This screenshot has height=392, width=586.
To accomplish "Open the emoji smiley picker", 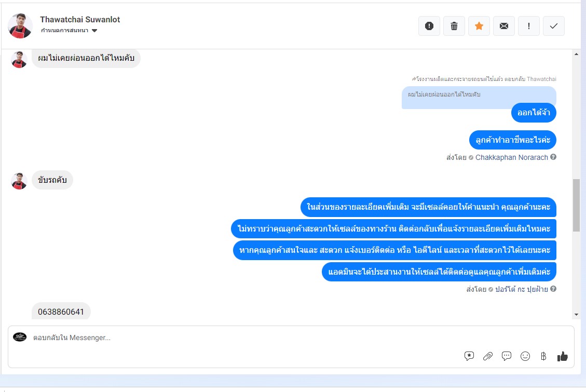I will click(525, 356).
